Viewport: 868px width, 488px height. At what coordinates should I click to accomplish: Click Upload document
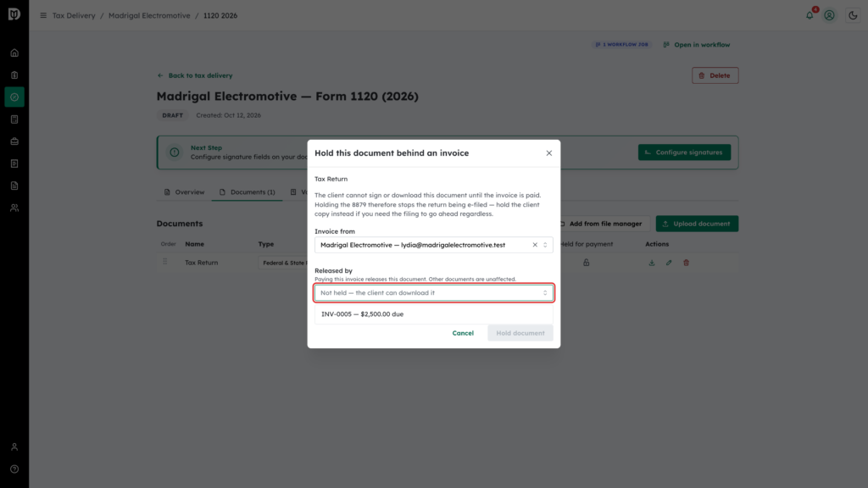(x=697, y=224)
